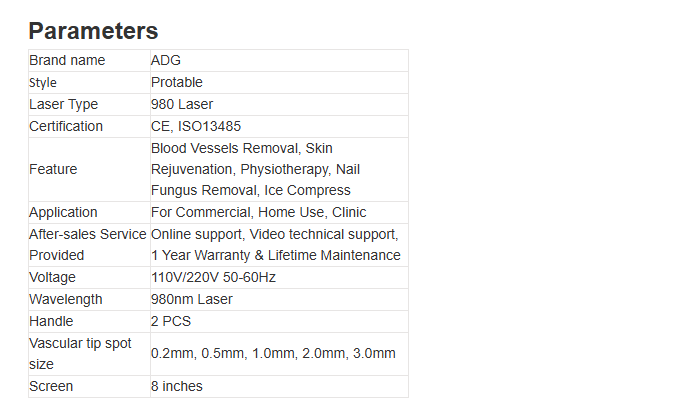Viewport: 683px width, 417px height.
Task: Select the For Commercial, Home Use, Clinic value
Action: coord(258,212)
